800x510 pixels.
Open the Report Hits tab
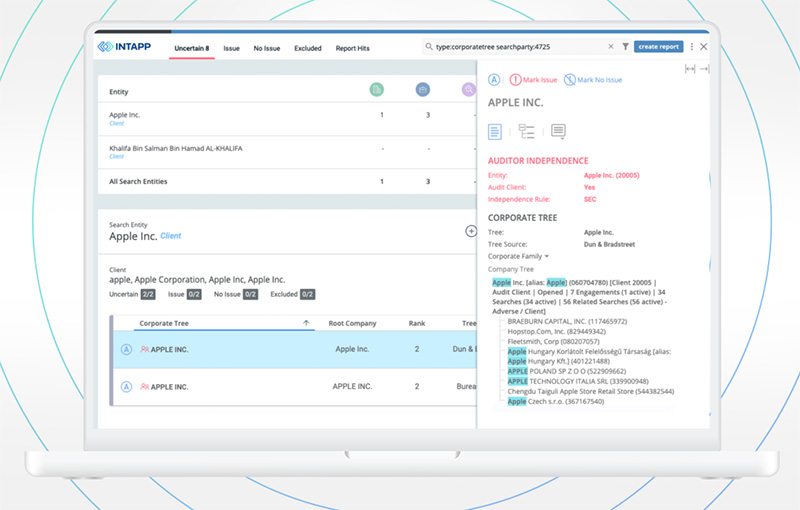pyautogui.click(x=352, y=48)
